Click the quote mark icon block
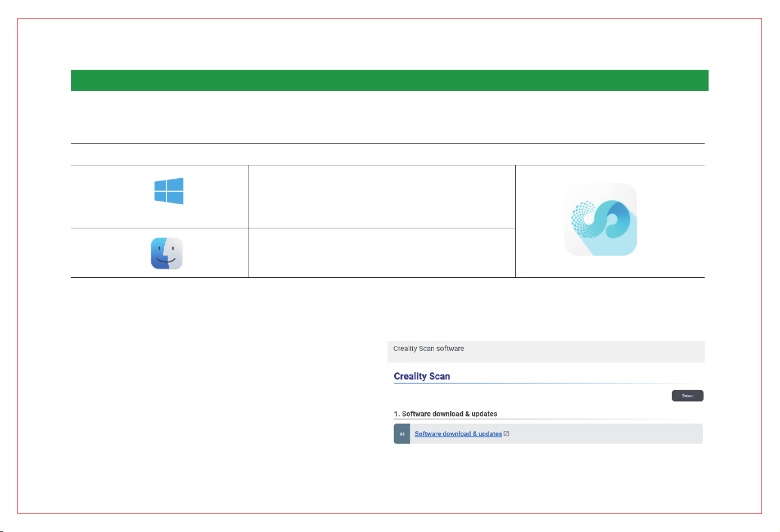Image resolution: width=780 pixels, height=532 pixels. click(402, 434)
